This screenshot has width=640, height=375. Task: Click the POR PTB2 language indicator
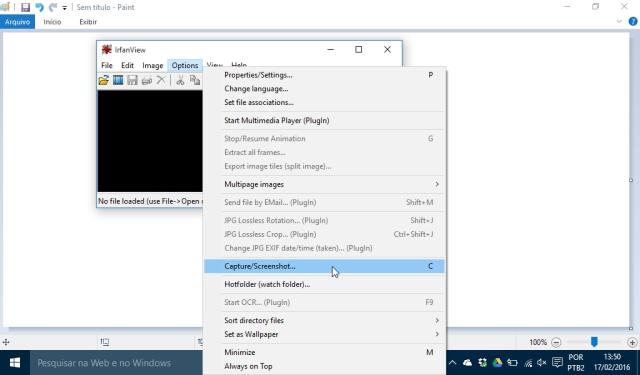pos(576,362)
